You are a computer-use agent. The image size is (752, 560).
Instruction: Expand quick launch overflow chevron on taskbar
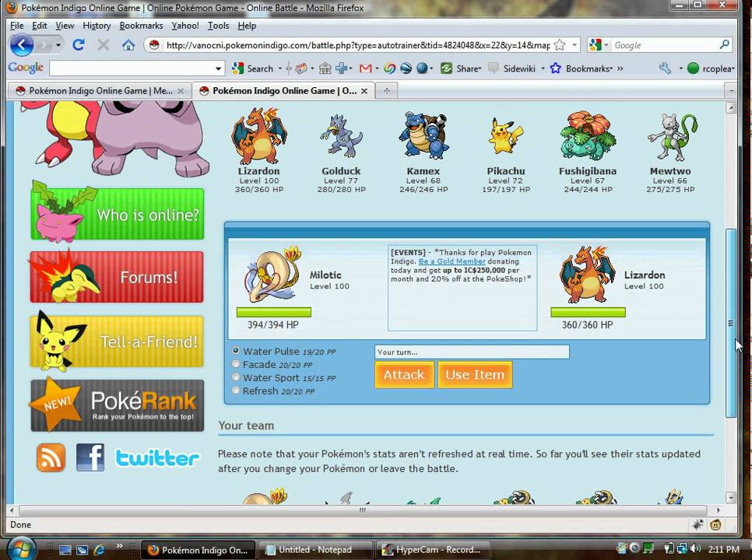click(119, 546)
